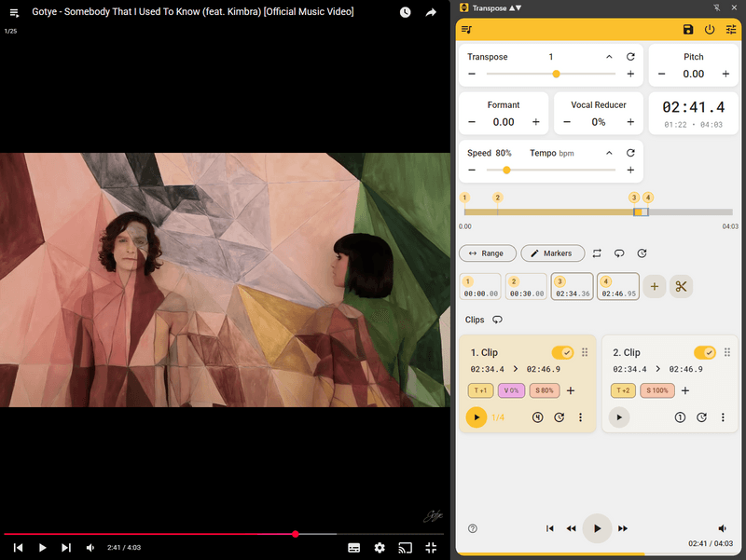Click the main Transpose play button
The width and height of the screenshot is (746, 560).
click(597, 528)
